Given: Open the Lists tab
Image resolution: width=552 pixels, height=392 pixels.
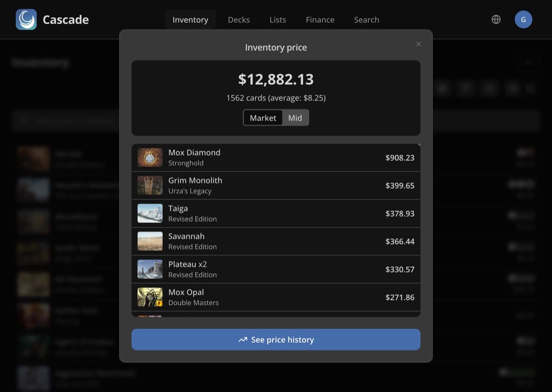Looking at the screenshot, I should tap(278, 20).
